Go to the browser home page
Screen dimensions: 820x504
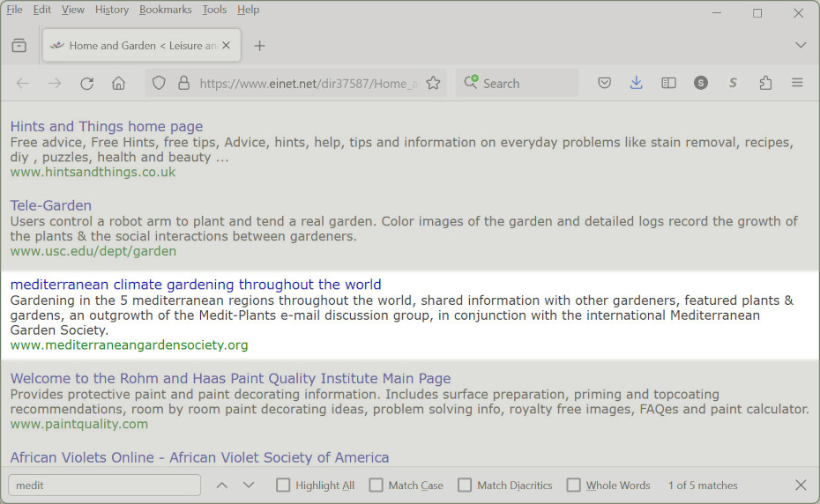(x=118, y=84)
